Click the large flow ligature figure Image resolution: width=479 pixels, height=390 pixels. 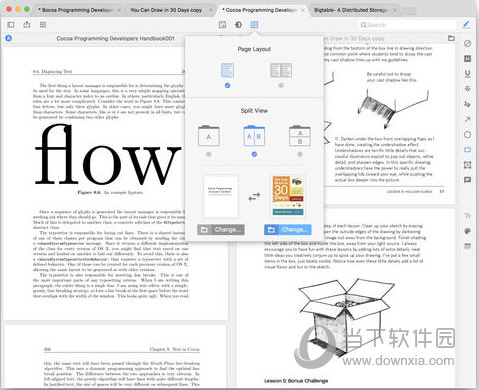click(x=107, y=155)
